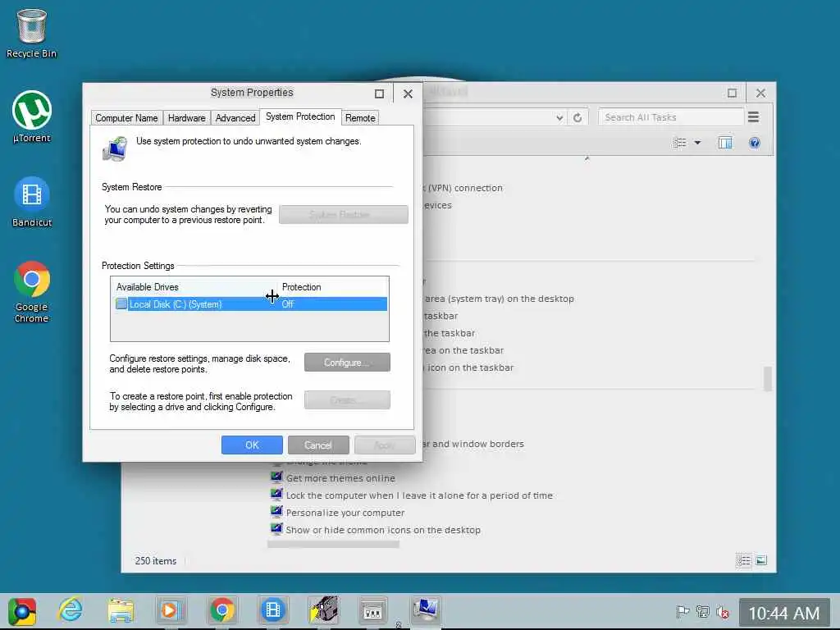Open Personalize your computer
Viewport: 840px width, 630px height.
coord(345,513)
